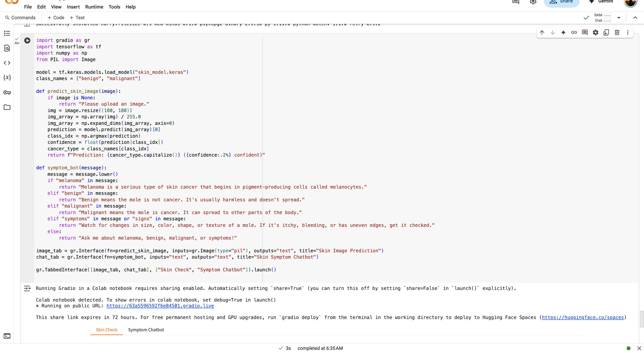
Task: Delete the current cell
Action: [x=617, y=32]
